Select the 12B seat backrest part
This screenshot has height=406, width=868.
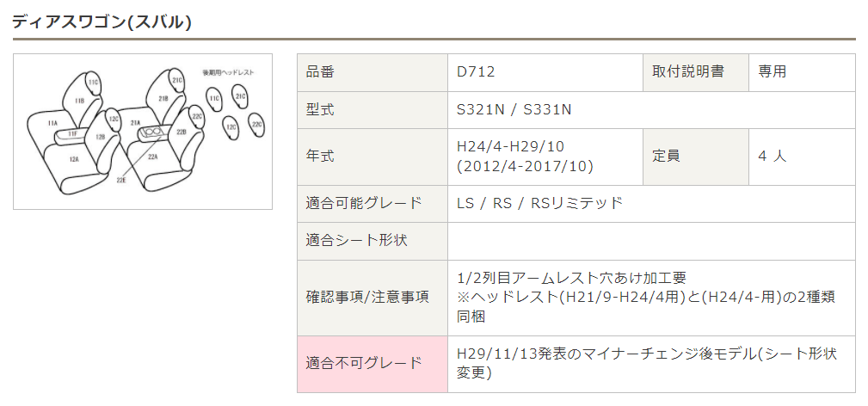tap(101, 137)
